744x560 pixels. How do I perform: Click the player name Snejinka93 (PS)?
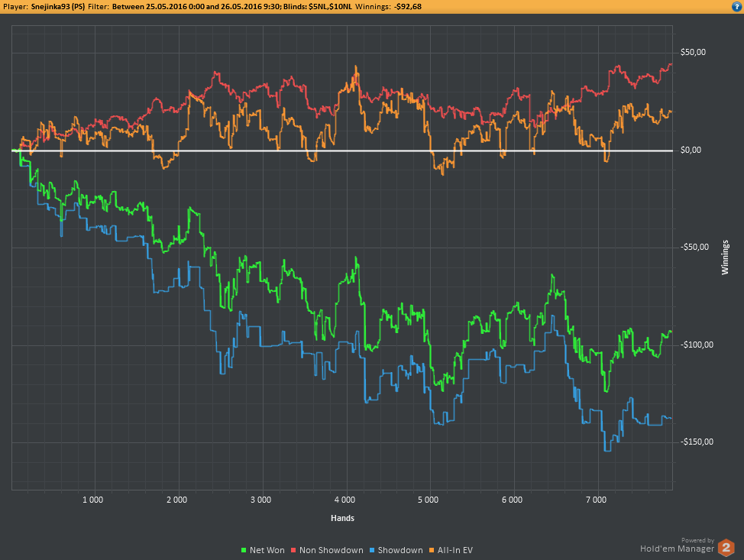tap(58, 7)
